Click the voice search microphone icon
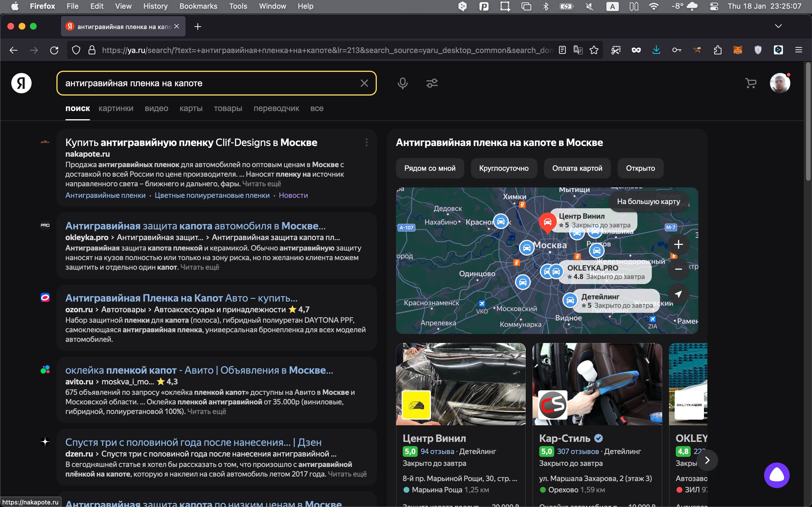The image size is (812, 507). tap(402, 83)
